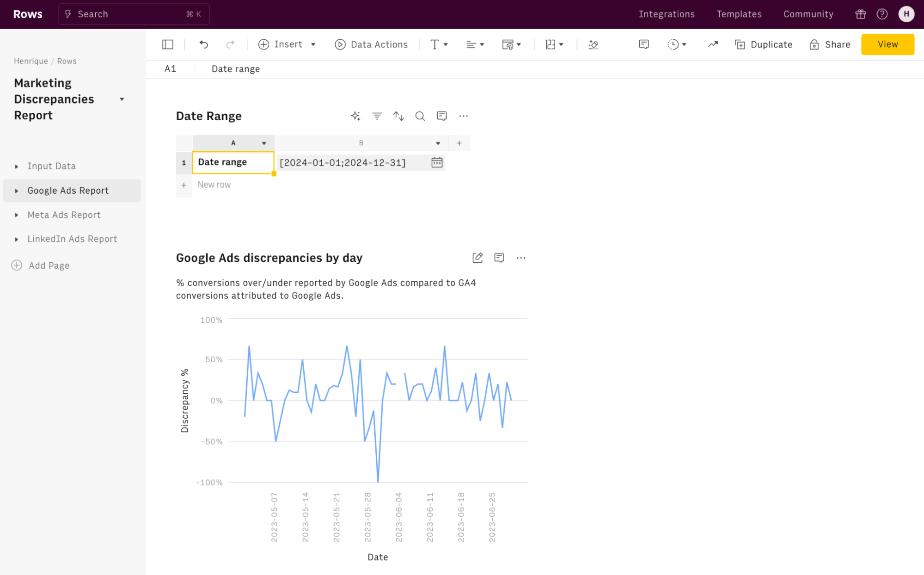Focus the Search field

(134, 14)
